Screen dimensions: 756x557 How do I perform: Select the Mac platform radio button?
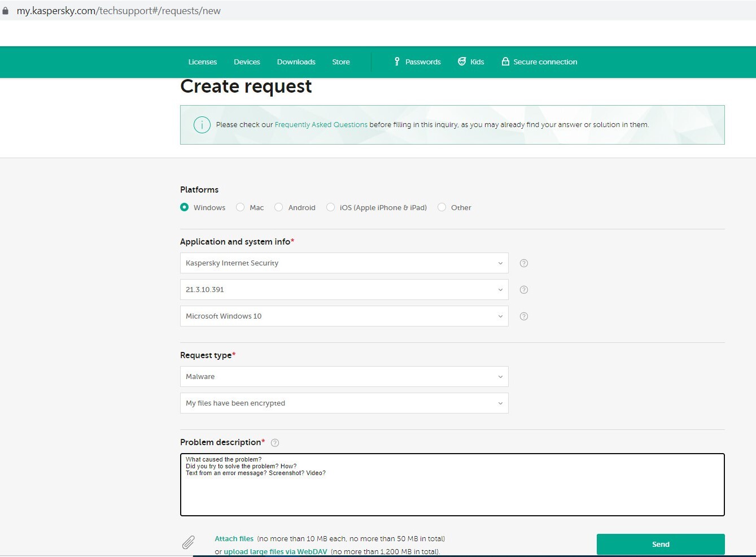241,207
